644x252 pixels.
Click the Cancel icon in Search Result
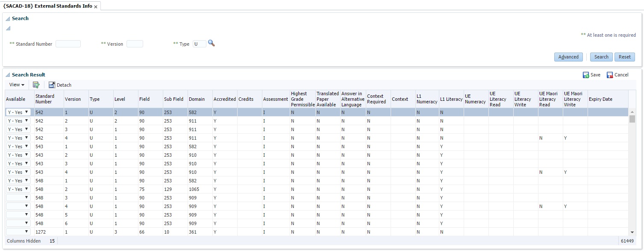tap(610, 75)
